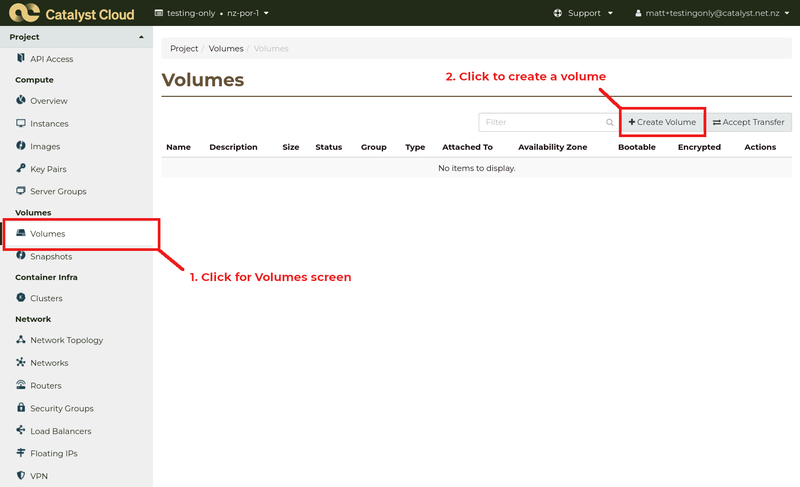Open the Support dropdown menu

[x=583, y=13]
